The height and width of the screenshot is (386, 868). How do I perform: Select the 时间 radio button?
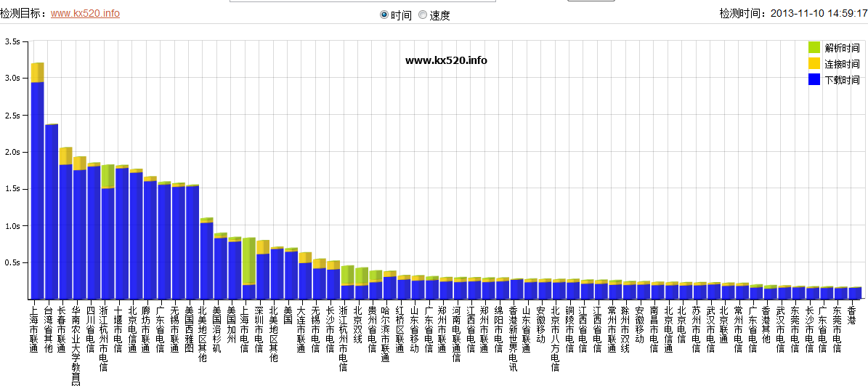(x=384, y=15)
